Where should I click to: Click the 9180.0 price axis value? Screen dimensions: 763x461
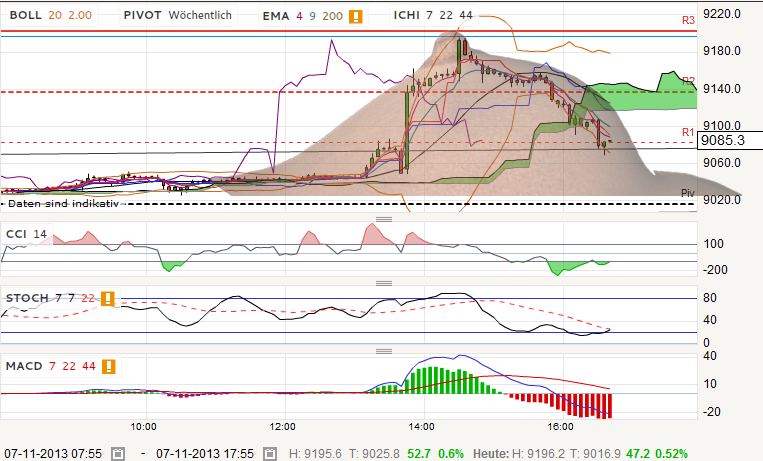coord(722,51)
